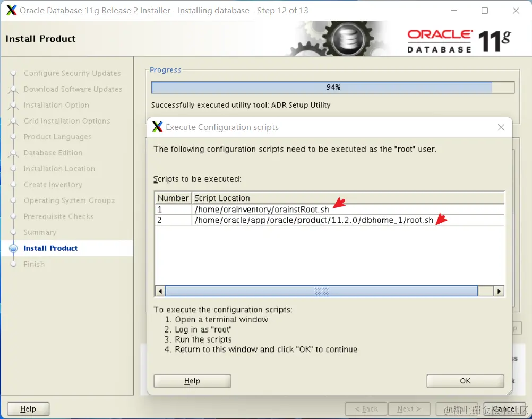Click the disabled Back button
This screenshot has height=419, width=532.
tap(366, 409)
